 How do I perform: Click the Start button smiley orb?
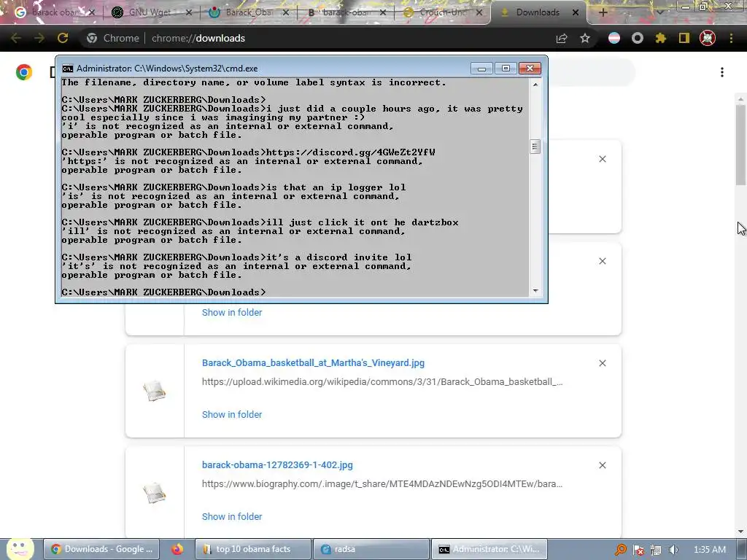pyautogui.click(x=20, y=549)
